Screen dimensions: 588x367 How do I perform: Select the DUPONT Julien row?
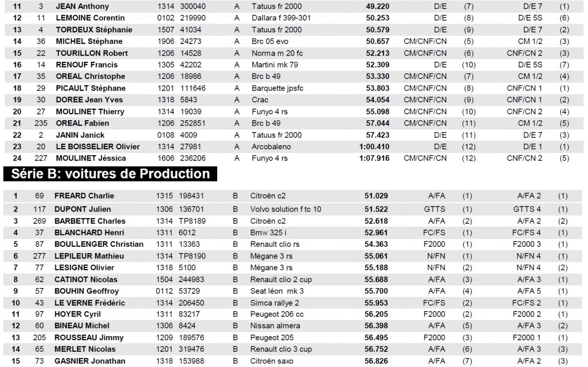tap(294, 209)
